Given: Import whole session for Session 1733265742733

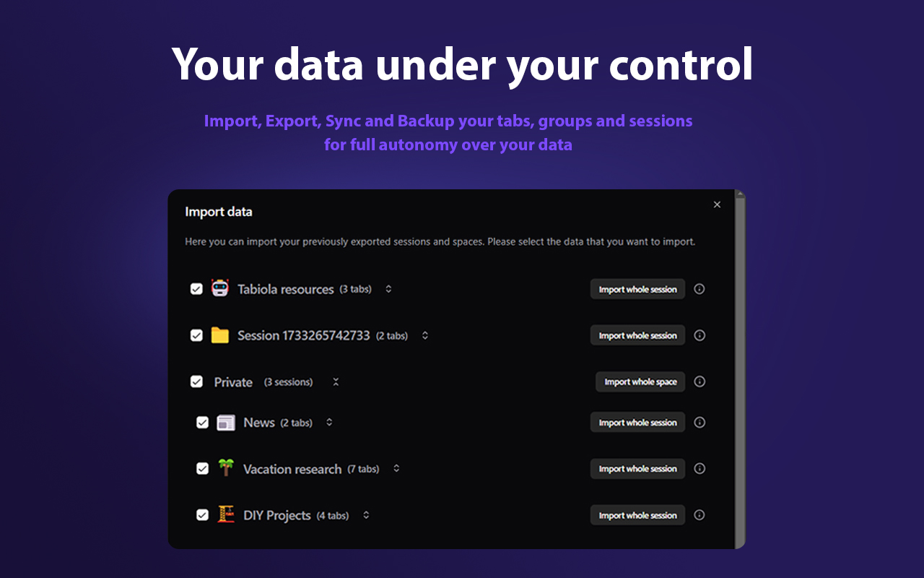Looking at the screenshot, I should [637, 335].
